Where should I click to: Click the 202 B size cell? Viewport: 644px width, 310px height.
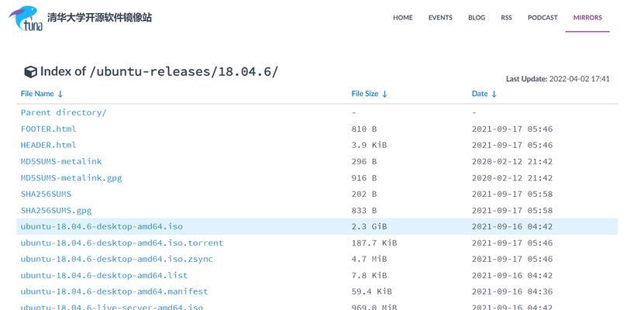[364, 194]
